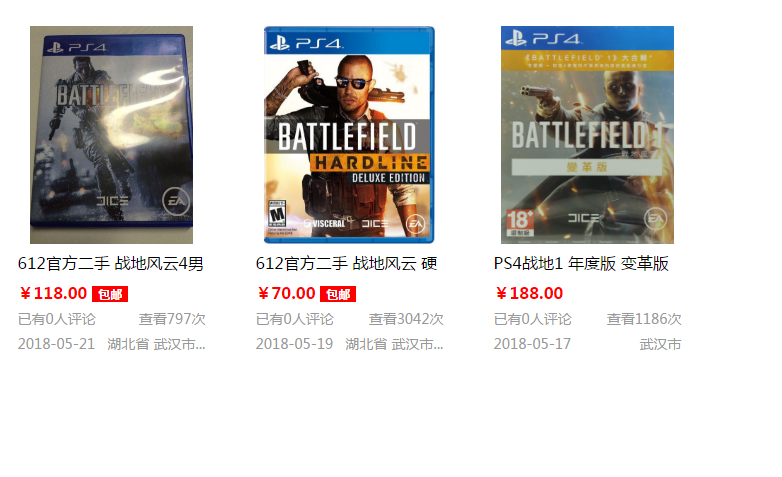The height and width of the screenshot is (477, 782).
Task: Click the title PS4战地1 年度版 变革版
Action: coord(581,263)
